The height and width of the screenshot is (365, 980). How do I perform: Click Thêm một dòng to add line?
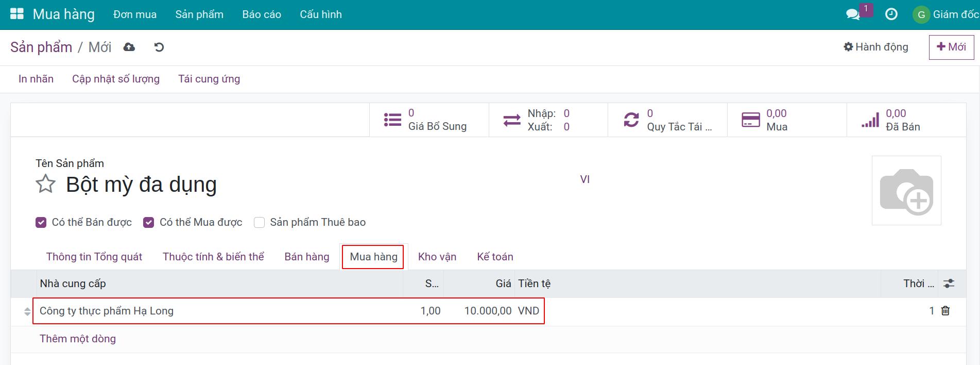point(78,339)
